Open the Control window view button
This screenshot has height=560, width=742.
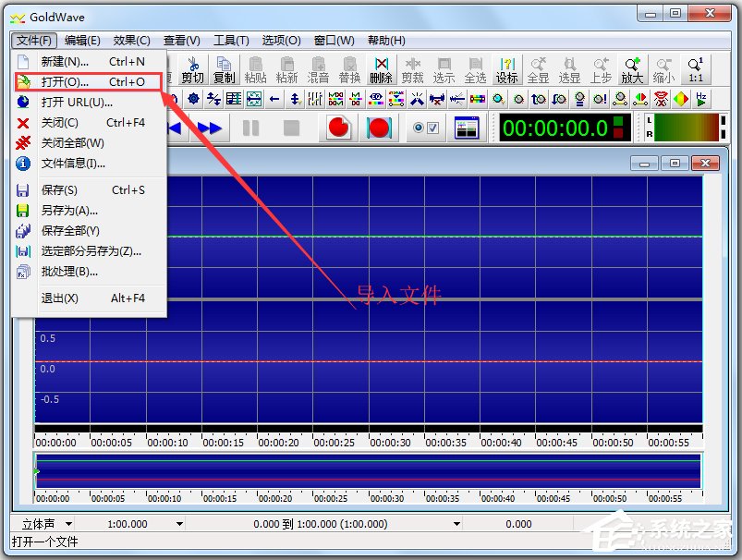467,128
